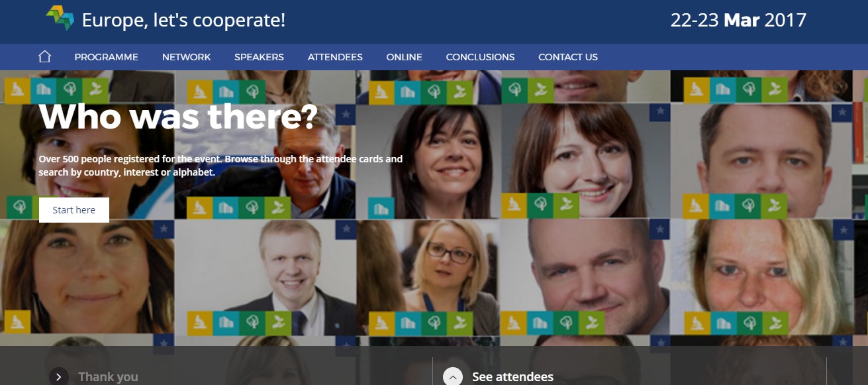Click the Thank you link

click(x=108, y=377)
